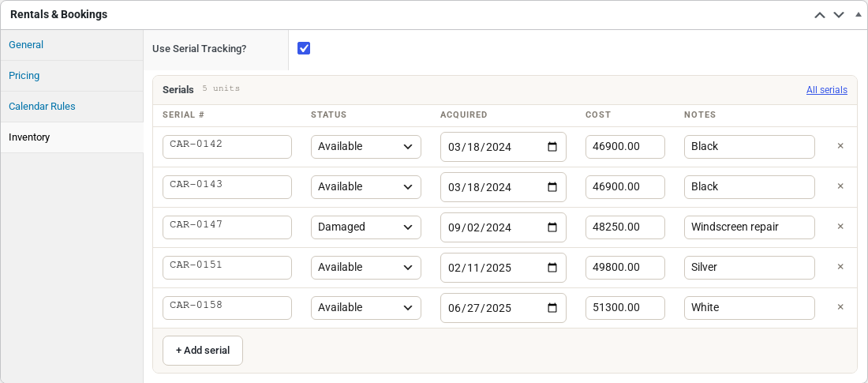The width and height of the screenshot is (868, 383).
Task: Move Rentals & Bookings panel up
Action: (819, 15)
